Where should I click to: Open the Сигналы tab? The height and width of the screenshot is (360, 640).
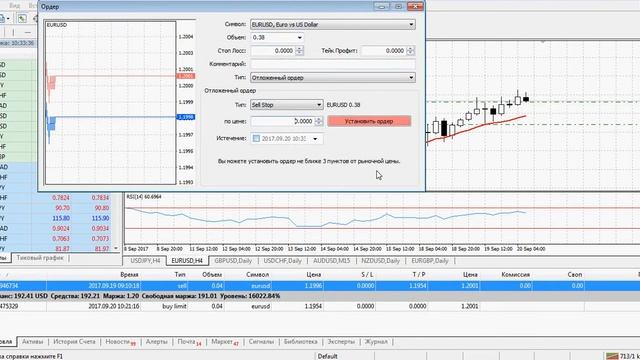coord(261,342)
